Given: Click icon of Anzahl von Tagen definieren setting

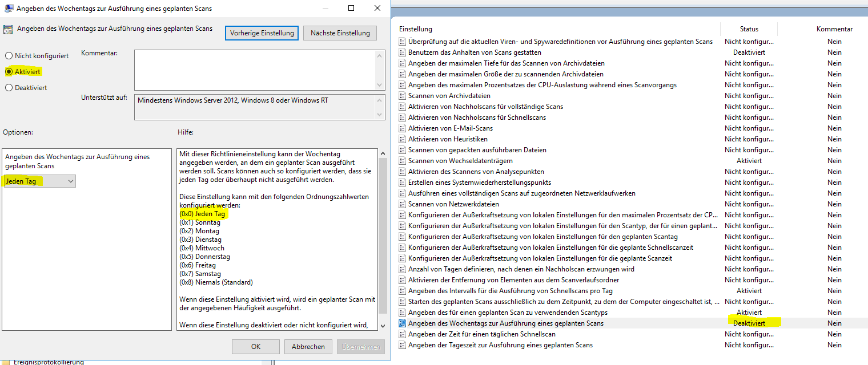Looking at the screenshot, I should click(x=402, y=269).
